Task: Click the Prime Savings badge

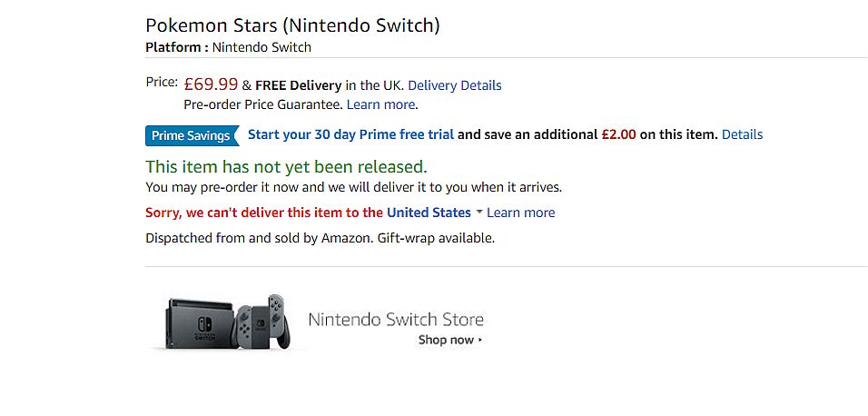Action: [191, 135]
